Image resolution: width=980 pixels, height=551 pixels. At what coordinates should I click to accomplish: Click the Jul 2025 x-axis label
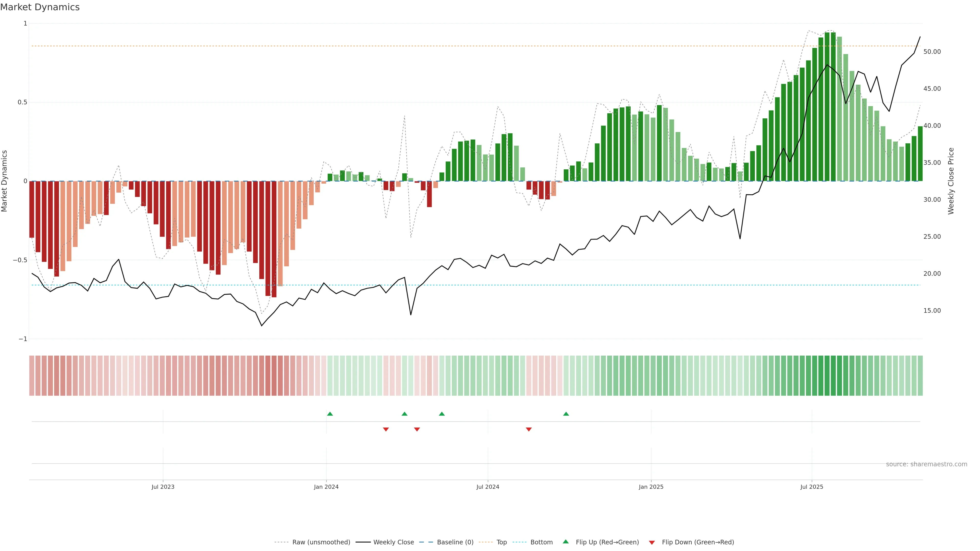812,487
